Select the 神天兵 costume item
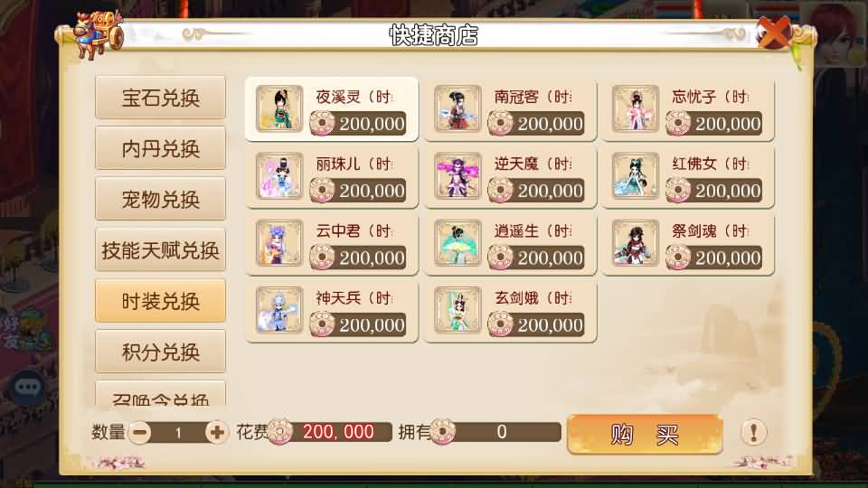This screenshot has height=488, width=868. pos(332,311)
